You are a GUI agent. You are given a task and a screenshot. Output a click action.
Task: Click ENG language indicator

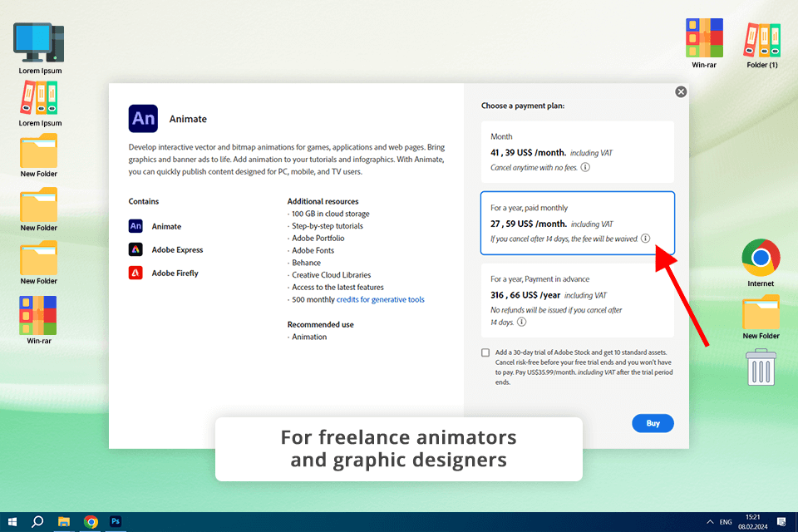(x=726, y=522)
